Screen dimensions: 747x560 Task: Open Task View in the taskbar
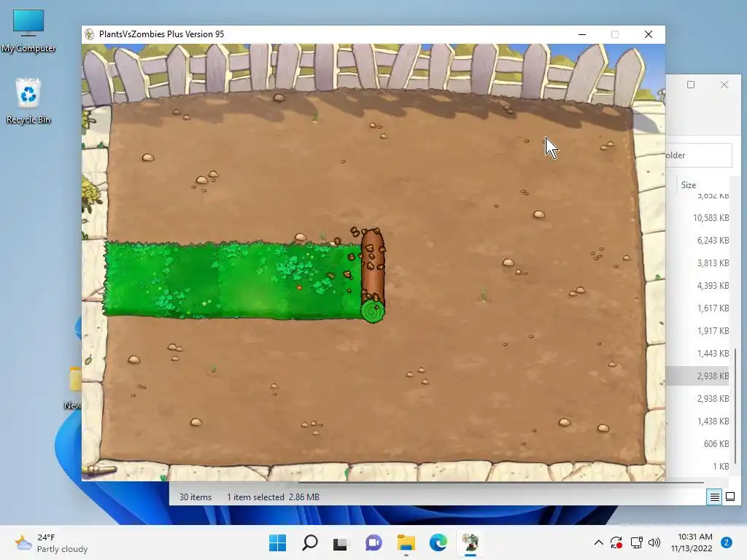click(x=341, y=542)
